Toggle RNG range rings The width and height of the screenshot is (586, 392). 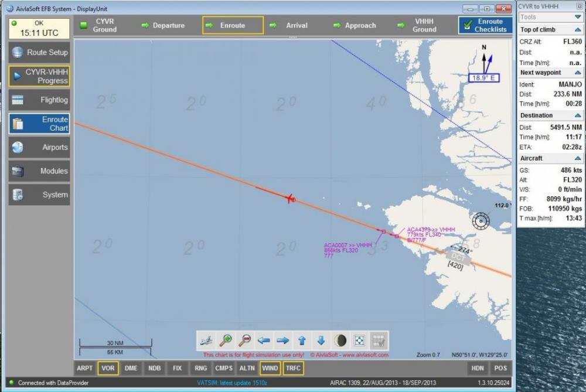pos(200,368)
